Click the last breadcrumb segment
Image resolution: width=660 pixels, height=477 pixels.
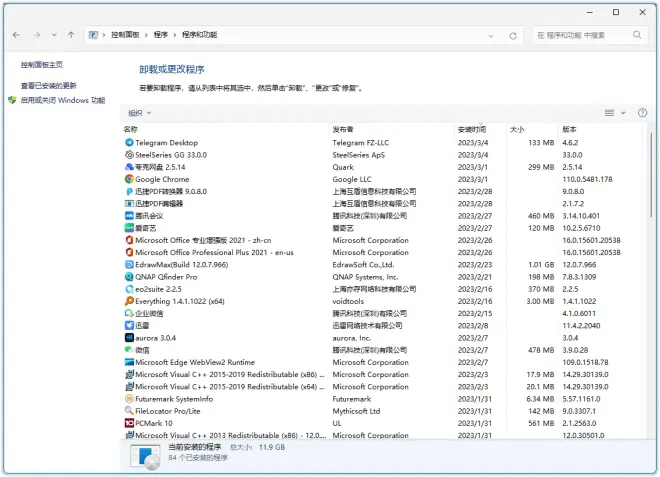coord(200,35)
